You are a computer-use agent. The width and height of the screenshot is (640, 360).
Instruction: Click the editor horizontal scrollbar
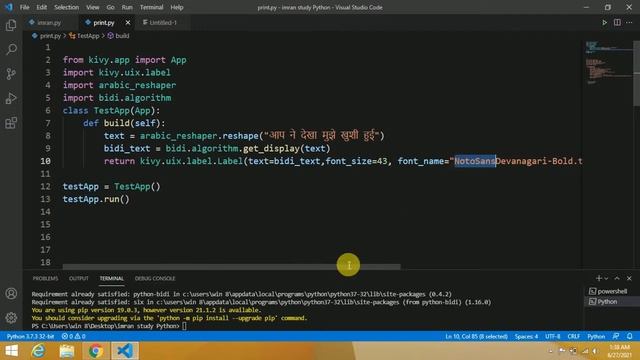pyautogui.click(x=231, y=267)
